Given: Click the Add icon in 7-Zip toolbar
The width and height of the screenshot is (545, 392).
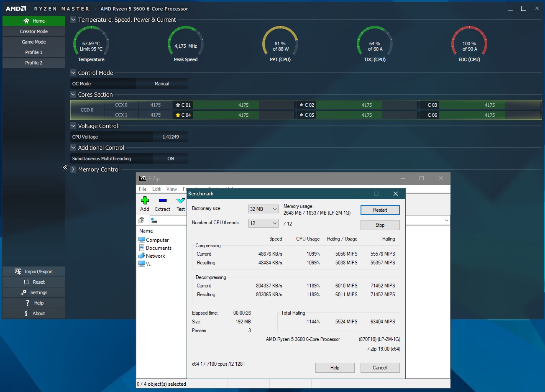Looking at the screenshot, I should click(145, 200).
